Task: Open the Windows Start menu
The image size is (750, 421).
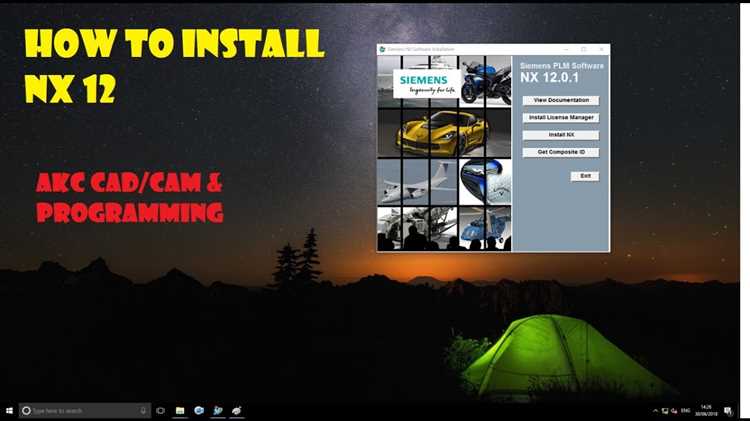Action: (x=9, y=410)
